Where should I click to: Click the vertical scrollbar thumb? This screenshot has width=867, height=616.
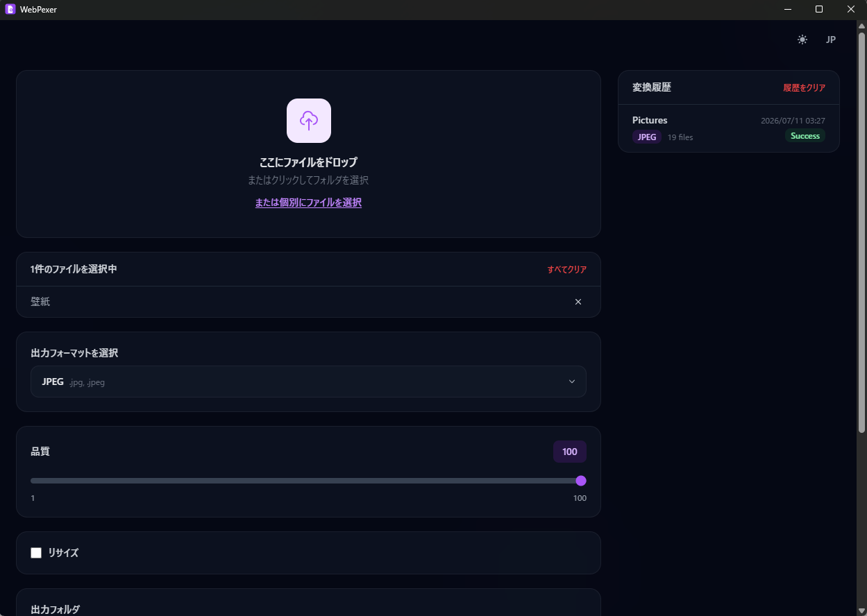tap(861, 232)
